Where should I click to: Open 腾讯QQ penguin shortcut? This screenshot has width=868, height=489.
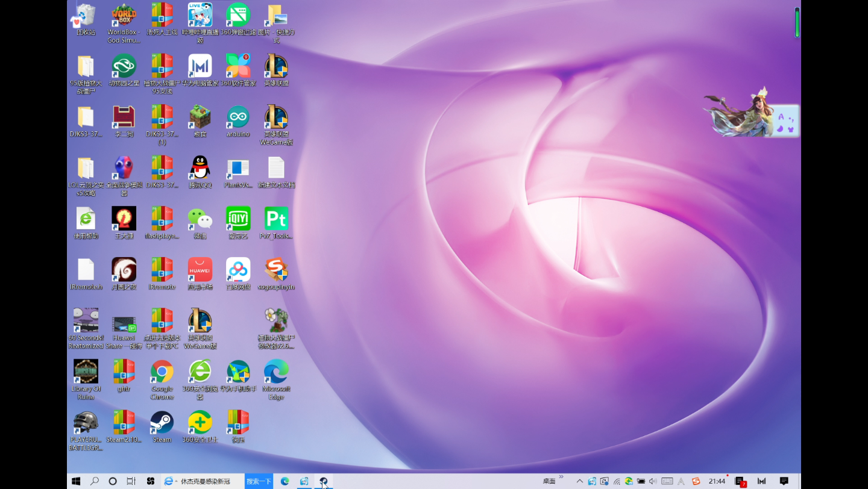coord(200,172)
